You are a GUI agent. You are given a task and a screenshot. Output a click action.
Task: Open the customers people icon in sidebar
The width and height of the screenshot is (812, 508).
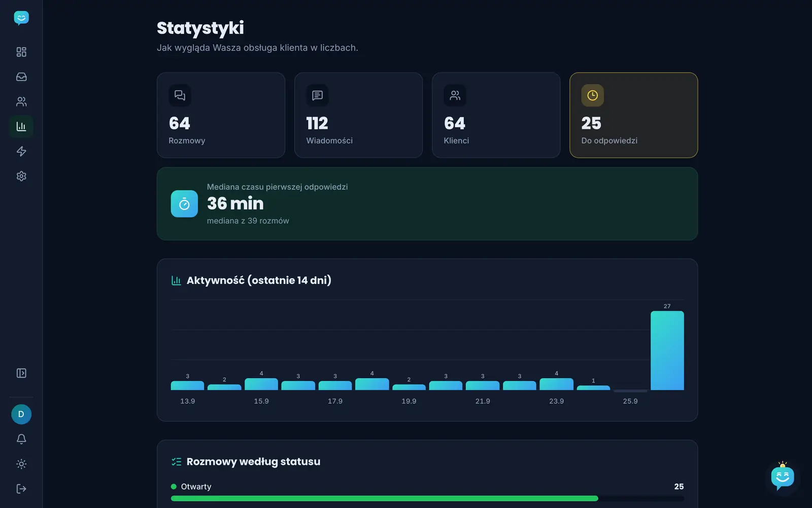(21, 102)
